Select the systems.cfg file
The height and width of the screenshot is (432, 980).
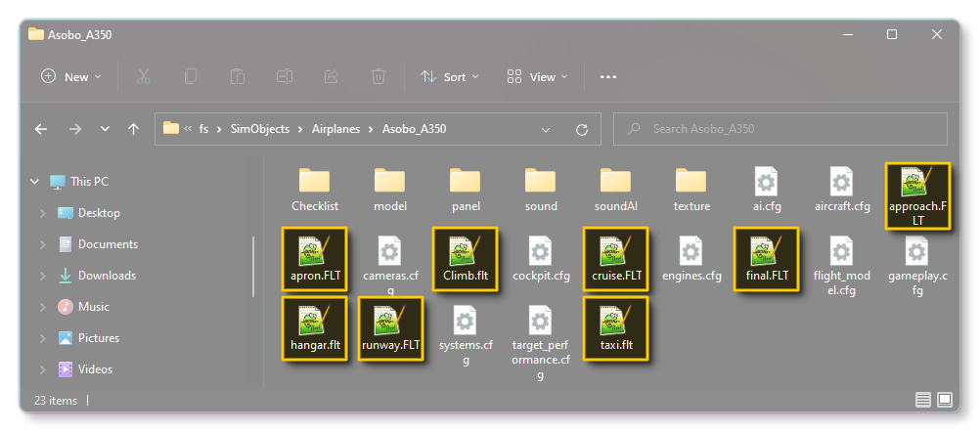(466, 334)
